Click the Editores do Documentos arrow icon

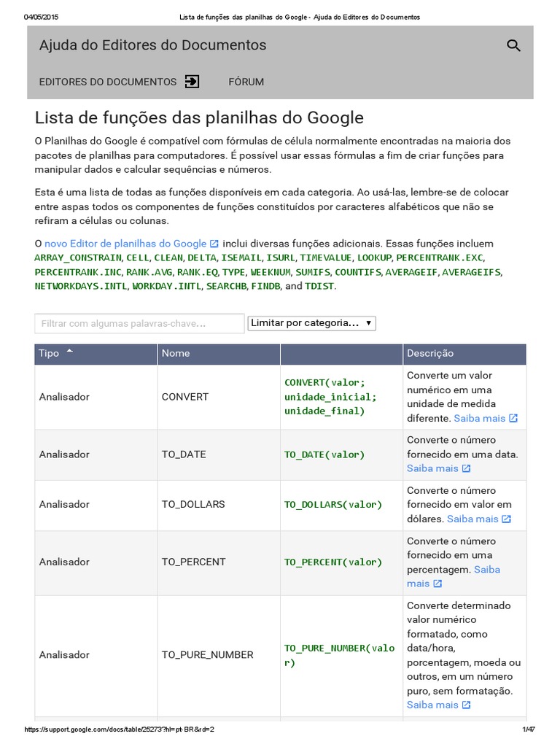pos(192,82)
